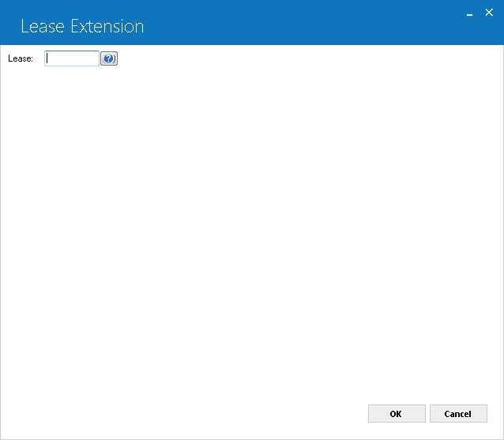This screenshot has width=504, height=440.
Task: Click the OK button at bottom right
Action: [397, 414]
